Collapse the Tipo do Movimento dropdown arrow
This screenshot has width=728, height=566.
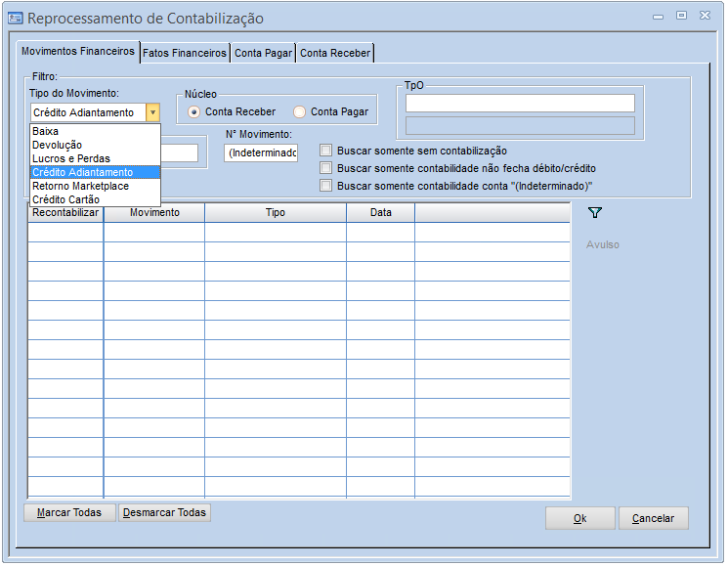click(152, 112)
